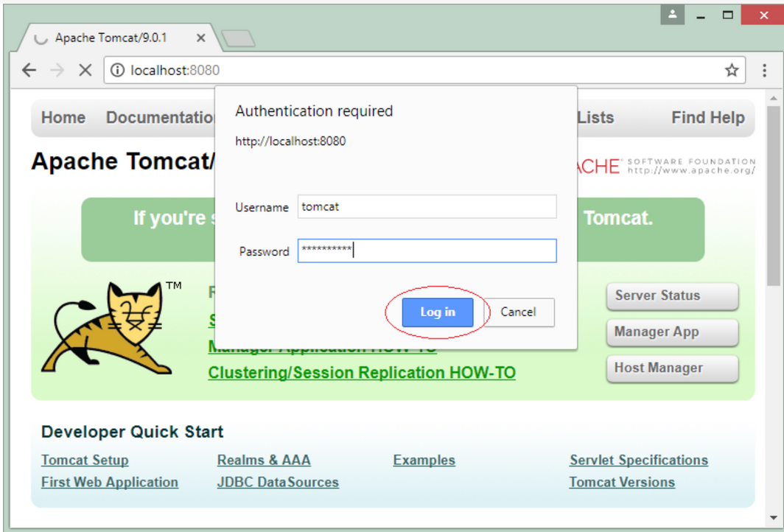This screenshot has width=784, height=532.
Task: Click the Developer Quick Start heading
Action: (x=133, y=432)
